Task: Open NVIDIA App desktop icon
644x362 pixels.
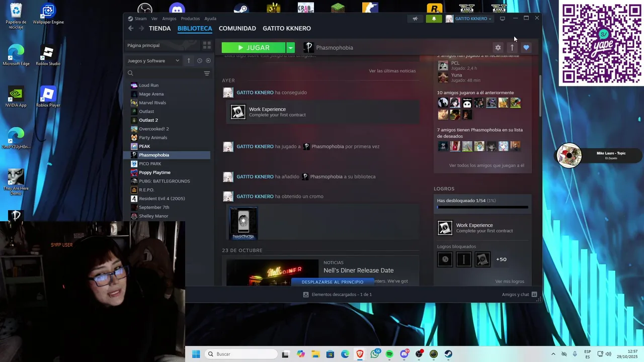Action: pyautogui.click(x=16, y=97)
